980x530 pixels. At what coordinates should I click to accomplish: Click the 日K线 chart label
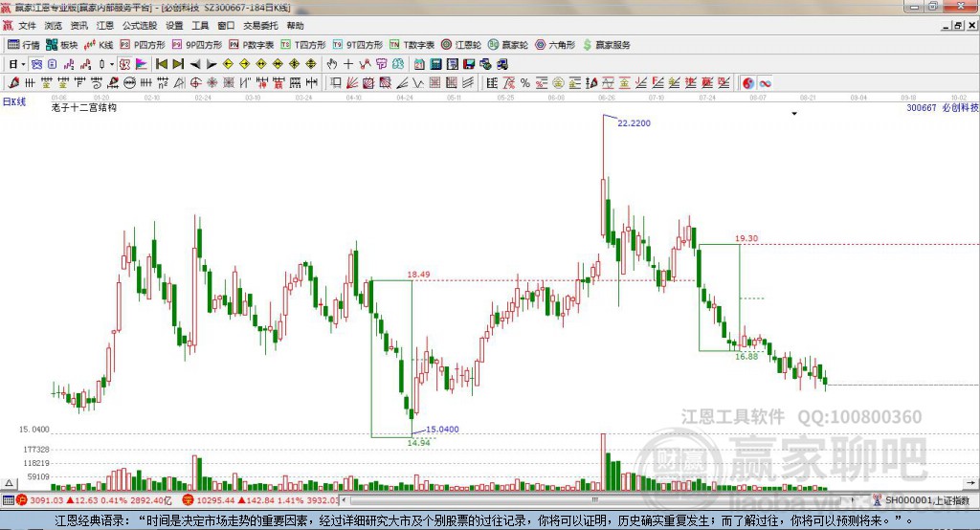click(14, 101)
